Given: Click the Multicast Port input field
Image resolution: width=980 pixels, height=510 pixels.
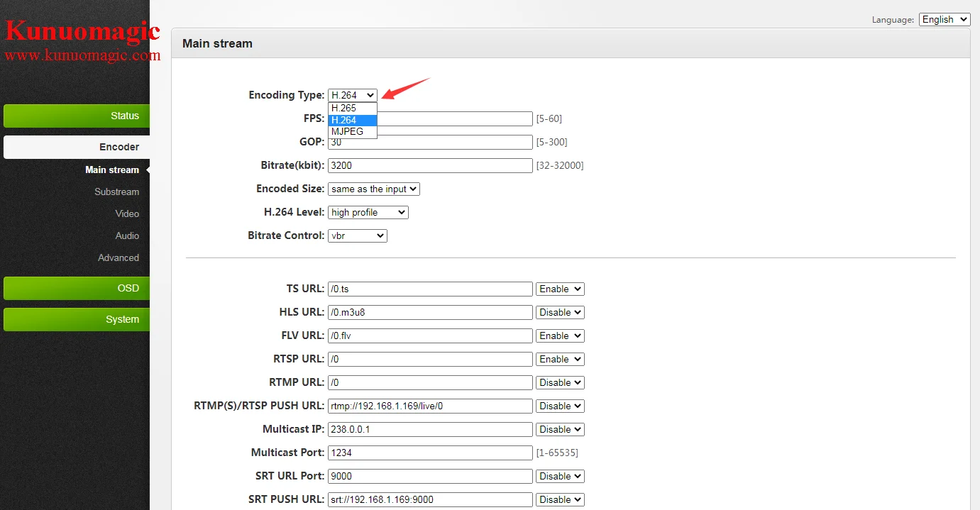Looking at the screenshot, I should 430,453.
